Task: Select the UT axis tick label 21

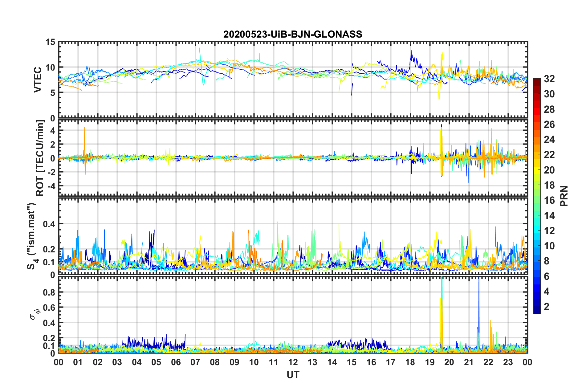Action: (469, 362)
